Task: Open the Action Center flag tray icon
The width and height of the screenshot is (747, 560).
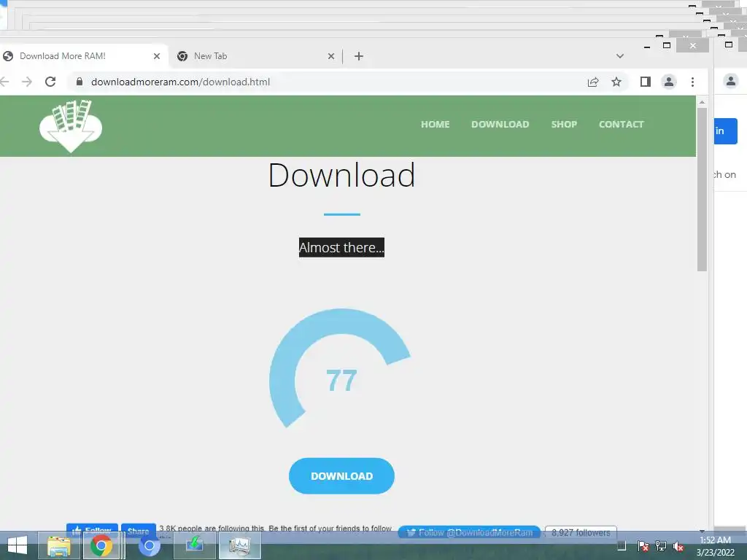Action: [643, 546]
